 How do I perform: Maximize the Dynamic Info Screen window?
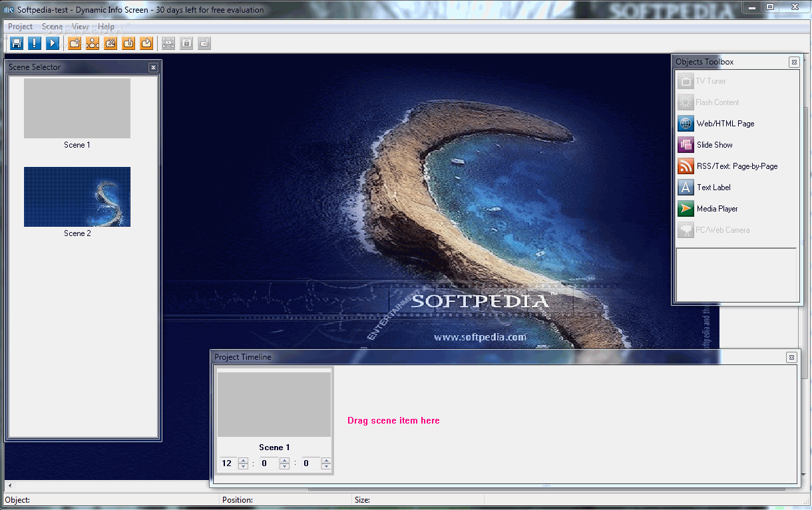click(770, 7)
